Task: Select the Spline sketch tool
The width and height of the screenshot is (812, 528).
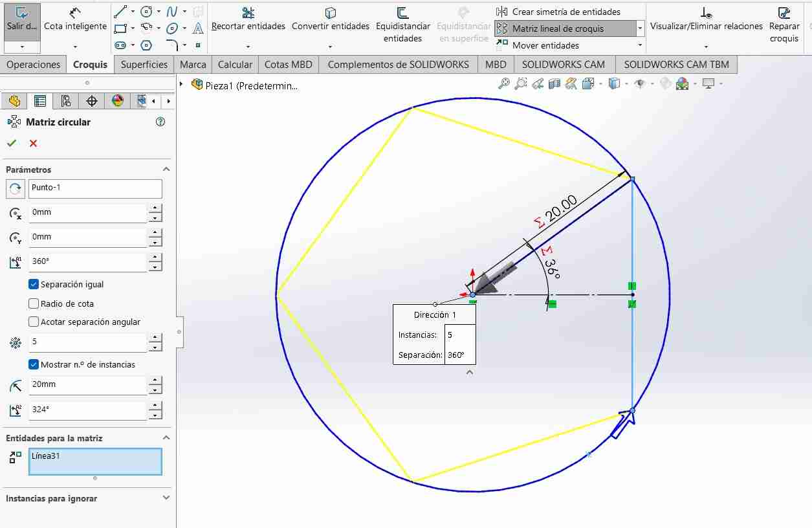Action: pyautogui.click(x=172, y=12)
